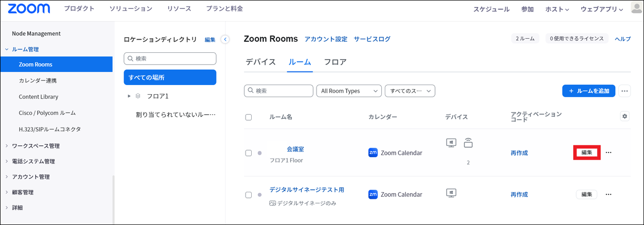
Task: Open table column settings gear
Action: (625, 116)
